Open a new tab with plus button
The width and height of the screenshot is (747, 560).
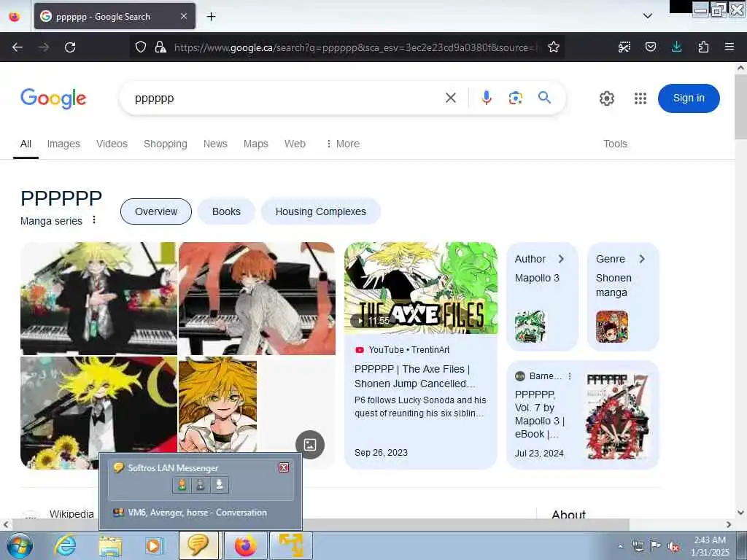pyautogui.click(x=211, y=16)
